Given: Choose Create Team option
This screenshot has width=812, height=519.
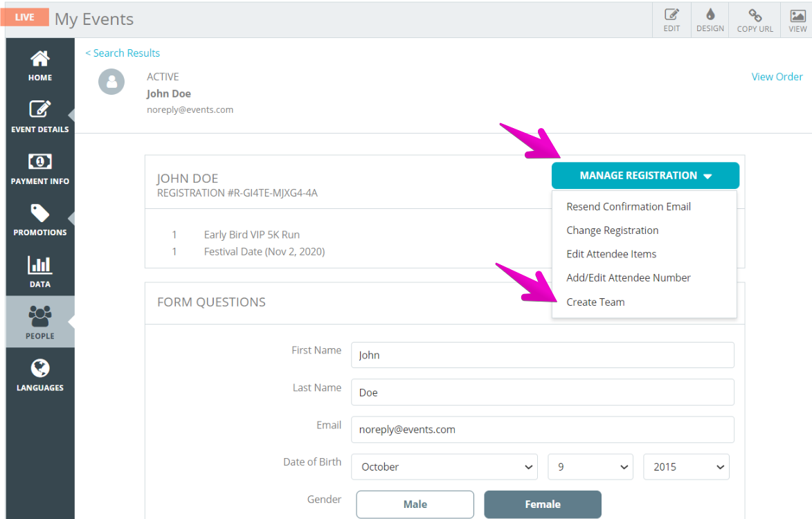Looking at the screenshot, I should [x=595, y=302].
